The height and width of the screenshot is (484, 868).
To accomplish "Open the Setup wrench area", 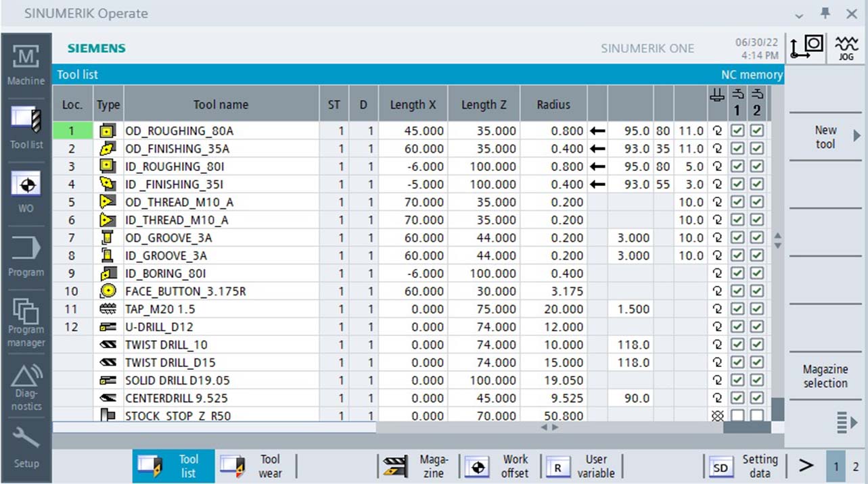I will tap(26, 448).
